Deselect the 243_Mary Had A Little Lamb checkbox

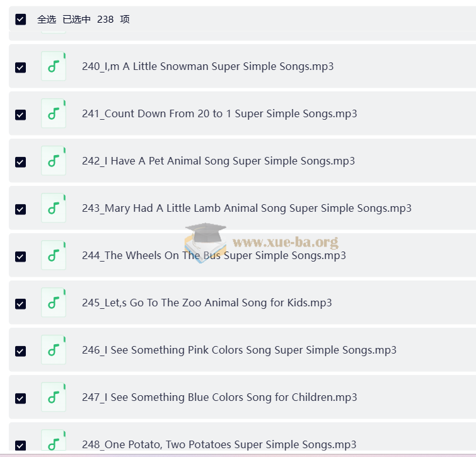(21, 209)
